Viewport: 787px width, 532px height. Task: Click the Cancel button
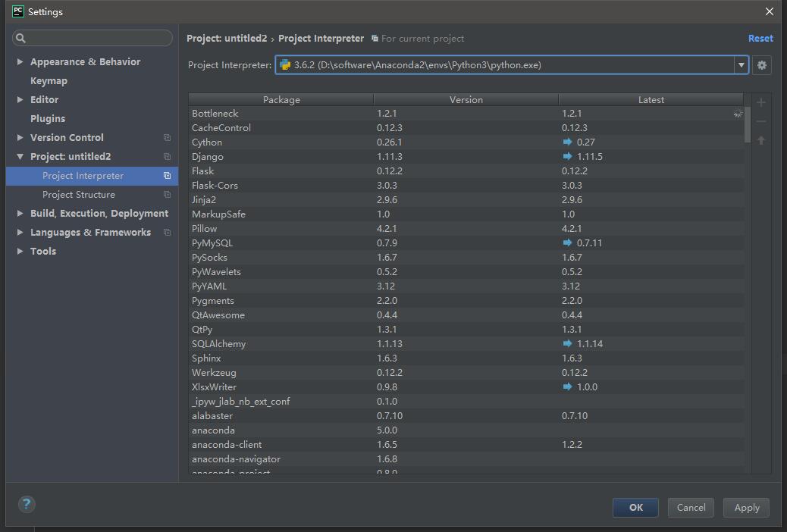[x=691, y=508]
